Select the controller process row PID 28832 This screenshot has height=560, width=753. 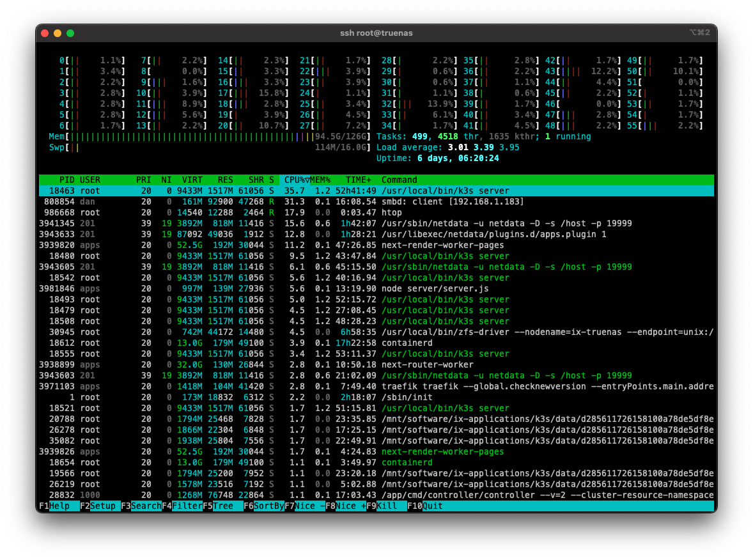coord(376,495)
